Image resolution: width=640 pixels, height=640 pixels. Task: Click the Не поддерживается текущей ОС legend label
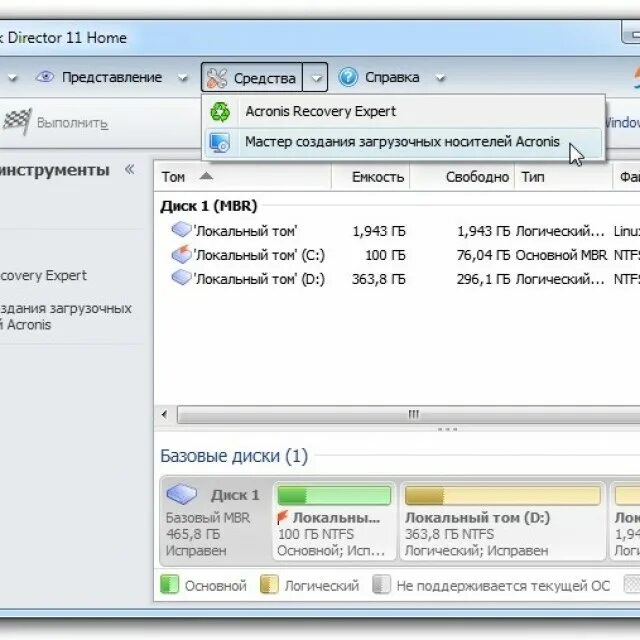(503, 586)
